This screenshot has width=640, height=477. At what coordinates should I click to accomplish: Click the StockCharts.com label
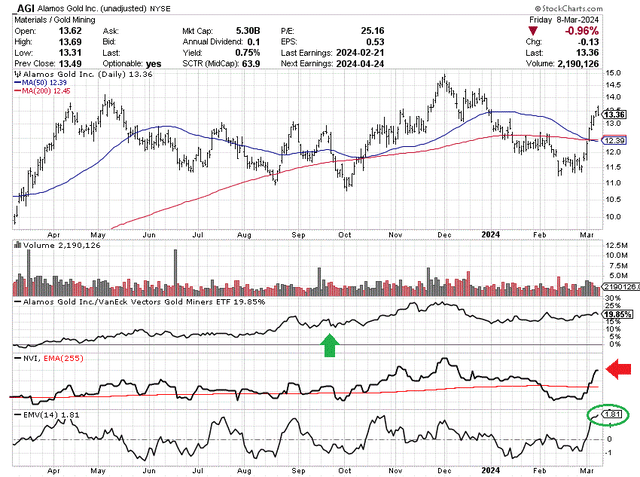click(x=568, y=8)
